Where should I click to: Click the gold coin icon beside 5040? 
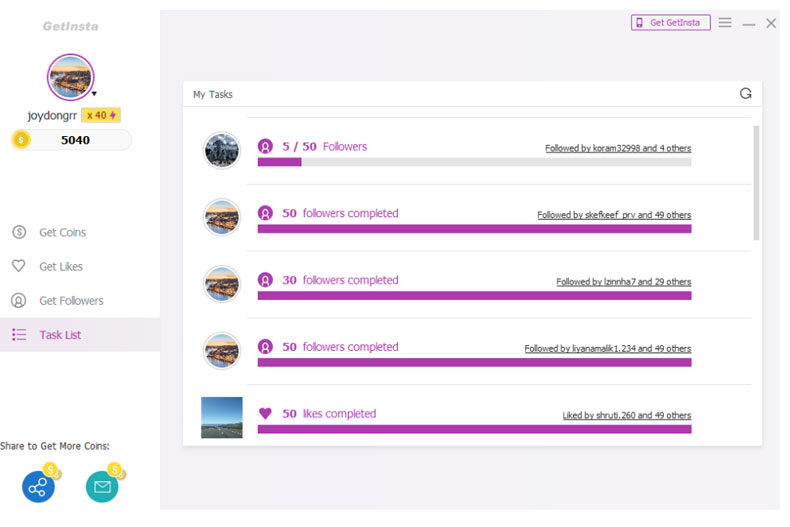tap(21, 140)
